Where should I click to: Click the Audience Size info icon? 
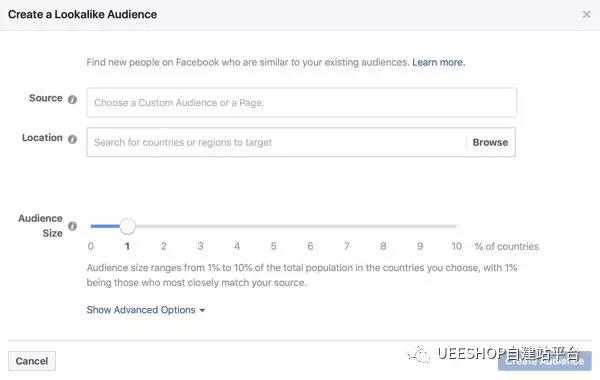click(x=72, y=226)
